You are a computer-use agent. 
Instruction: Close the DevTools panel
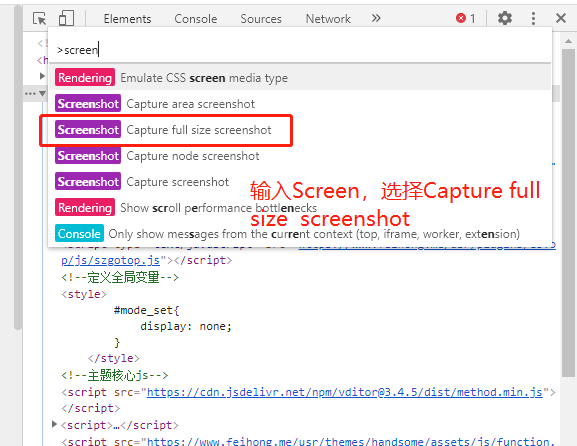click(x=561, y=18)
